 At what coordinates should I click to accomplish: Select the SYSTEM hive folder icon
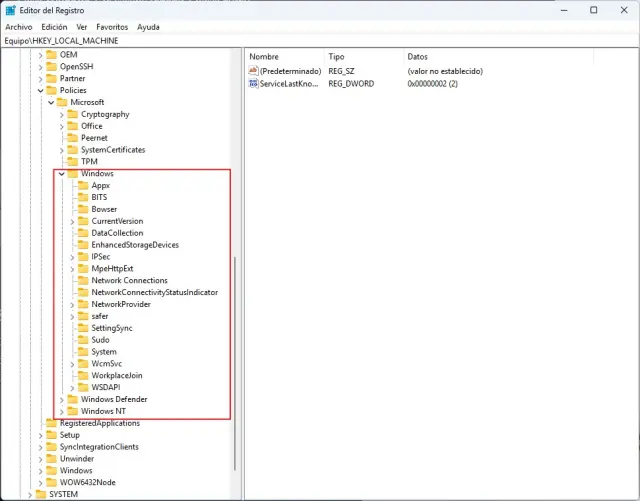(41, 494)
